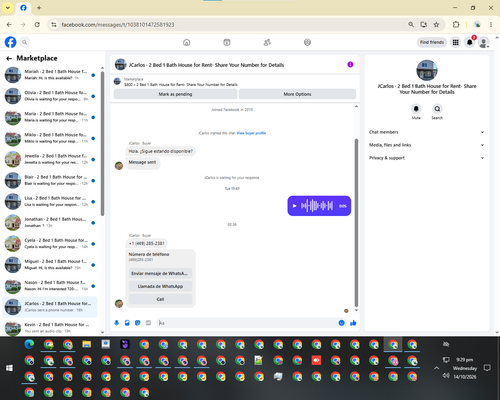Attach a photo using the image icon

click(127, 323)
